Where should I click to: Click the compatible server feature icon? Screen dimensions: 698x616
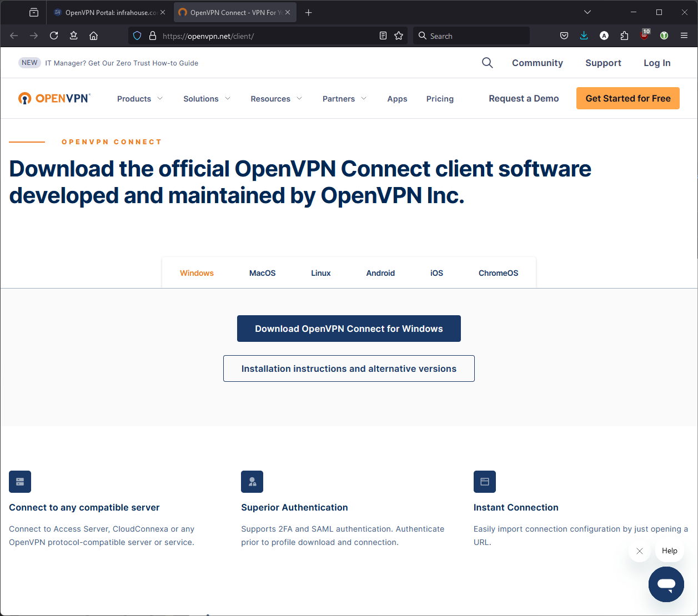coord(20,482)
